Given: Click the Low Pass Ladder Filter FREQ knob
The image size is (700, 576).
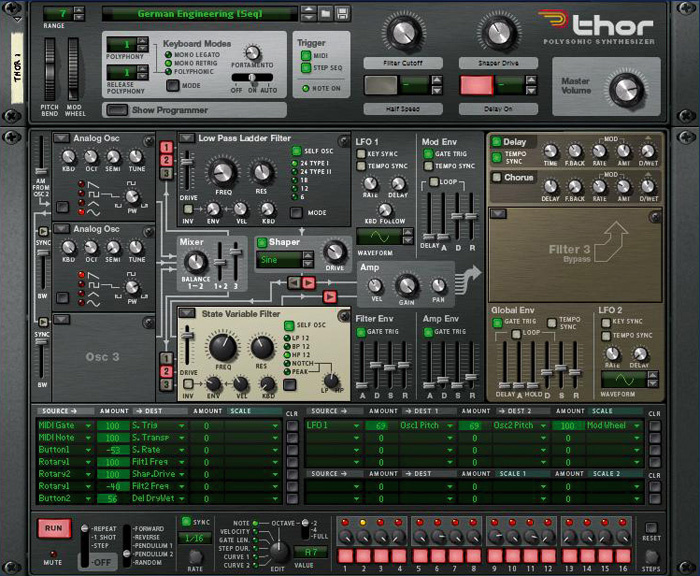Looking at the screenshot, I should [223, 173].
